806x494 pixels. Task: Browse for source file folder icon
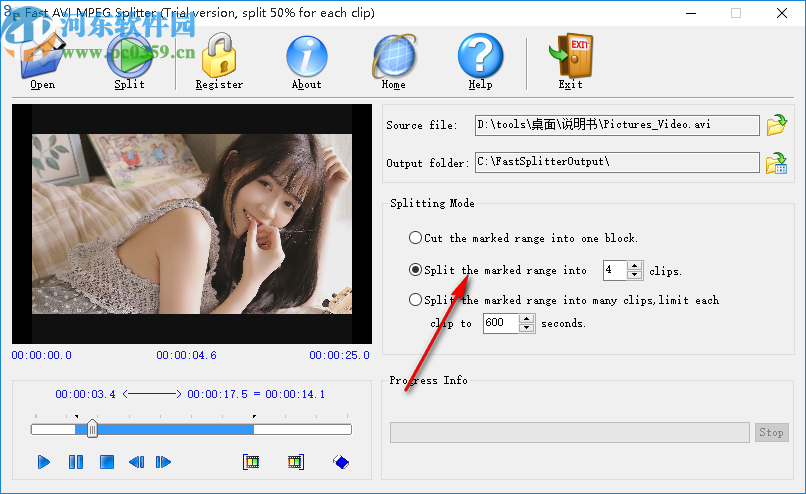point(777,125)
